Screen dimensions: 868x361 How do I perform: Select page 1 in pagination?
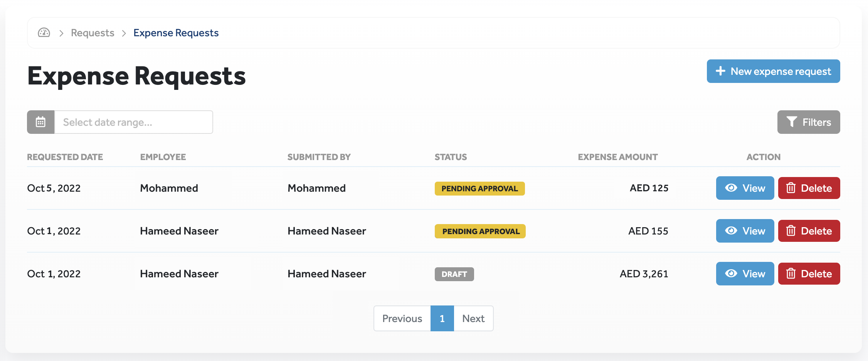(442, 319)
